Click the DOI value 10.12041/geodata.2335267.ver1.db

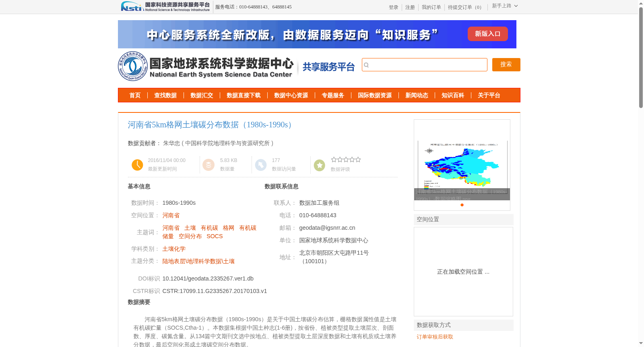click(208, 279)
